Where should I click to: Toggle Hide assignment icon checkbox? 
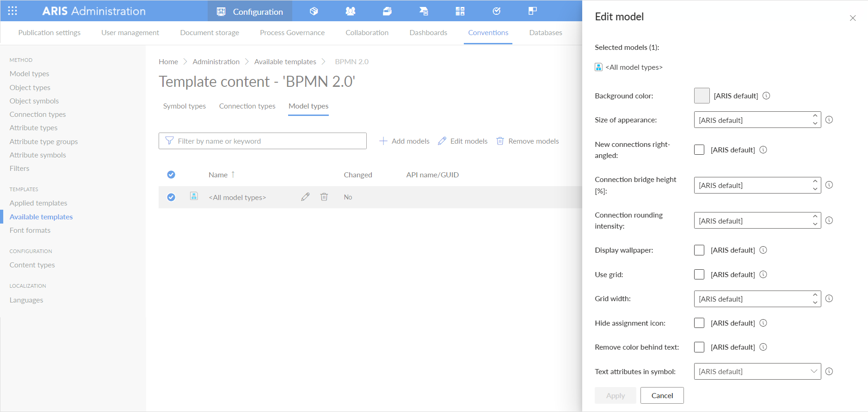pos(699,323)
